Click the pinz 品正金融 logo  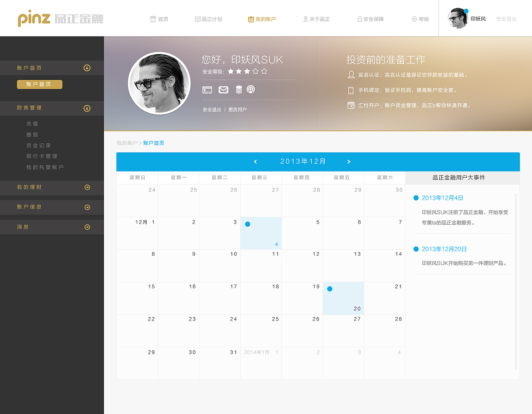(x=60, y=19)
